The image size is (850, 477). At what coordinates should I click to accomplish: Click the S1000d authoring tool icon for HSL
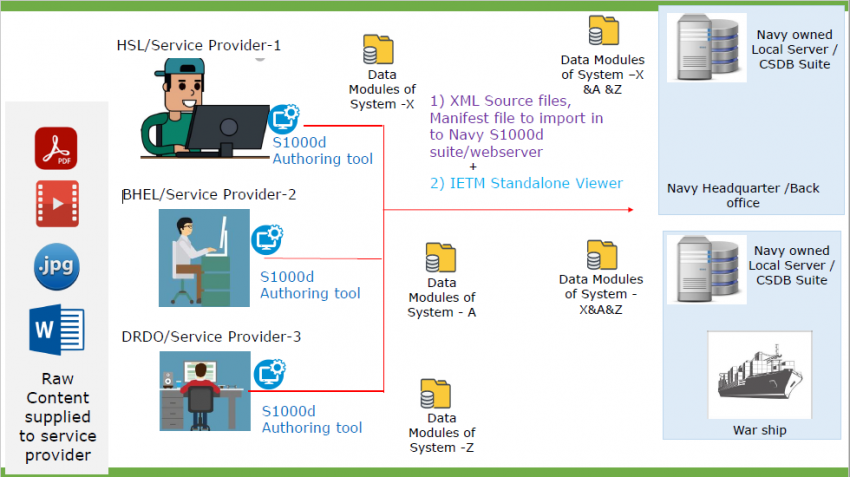[285, 119]
